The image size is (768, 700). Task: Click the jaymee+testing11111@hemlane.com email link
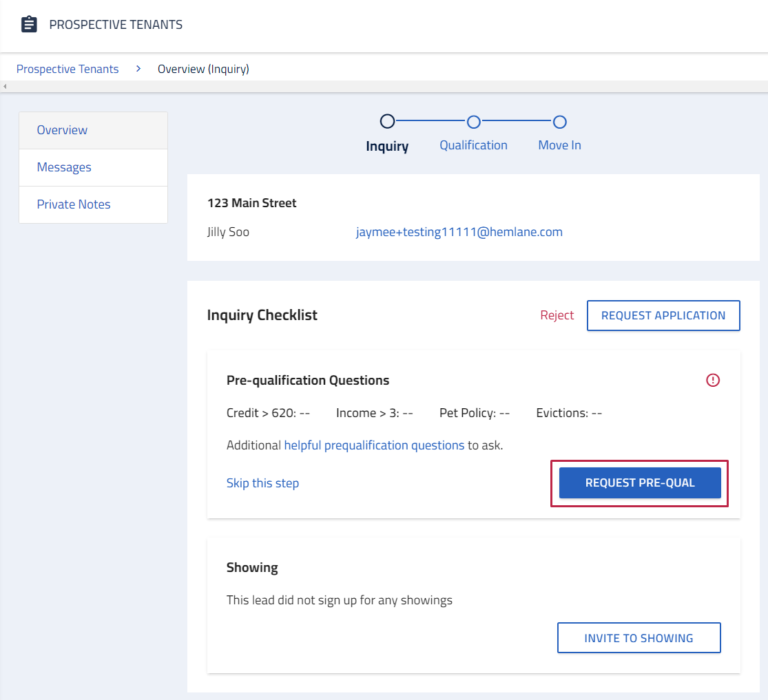[459, 232]
